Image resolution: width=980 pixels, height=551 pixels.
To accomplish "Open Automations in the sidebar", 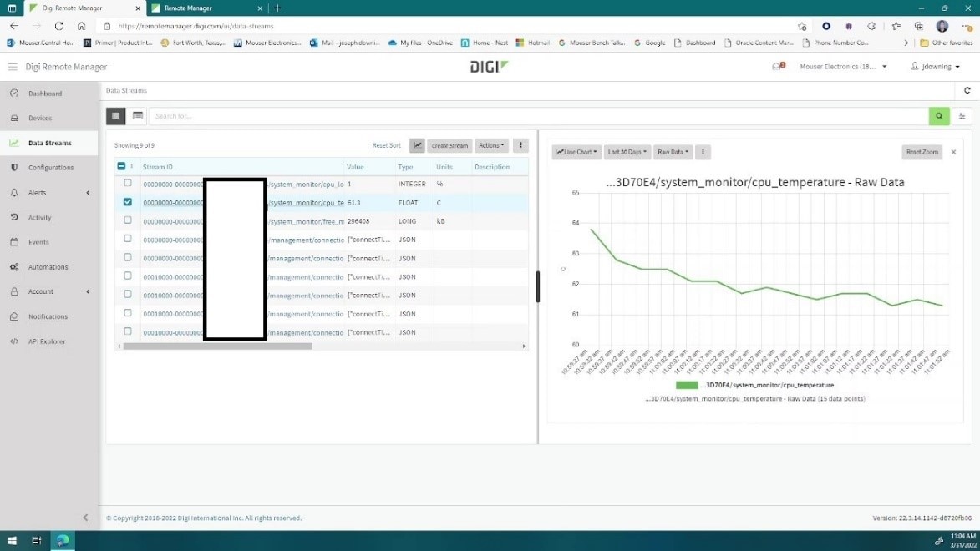I will 48,267.
